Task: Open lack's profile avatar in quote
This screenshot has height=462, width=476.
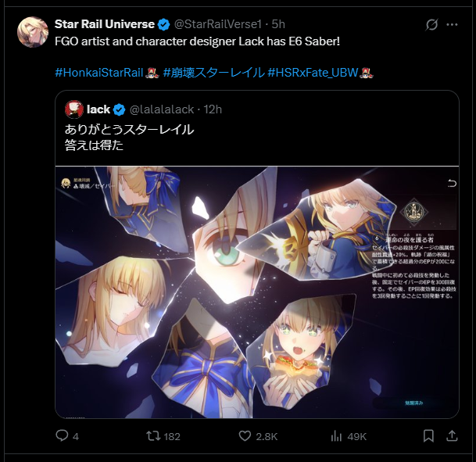Action: point(74,109)
